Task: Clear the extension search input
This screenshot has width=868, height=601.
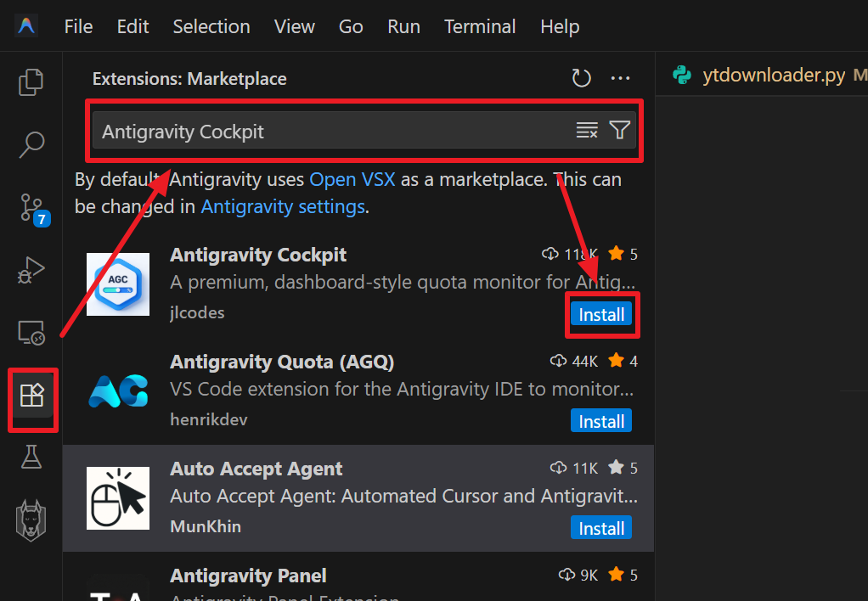Action: point(587,130)
